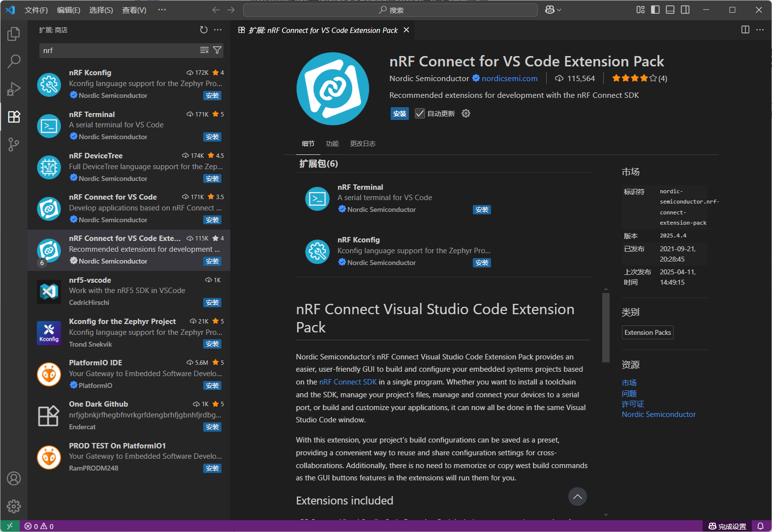Screen dimensions: 772x532
Task: Click the notifications bell in status bar
Action: click(760, 526)
